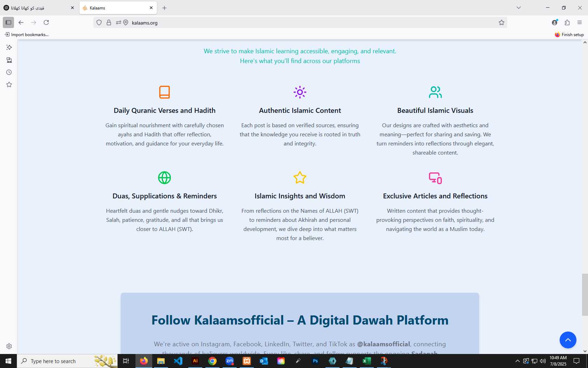The height and width of the screenshot is (368, 588).
Task: Click the Daily Quranic Verses and Hadith heading
Action: tap(164, 110)
